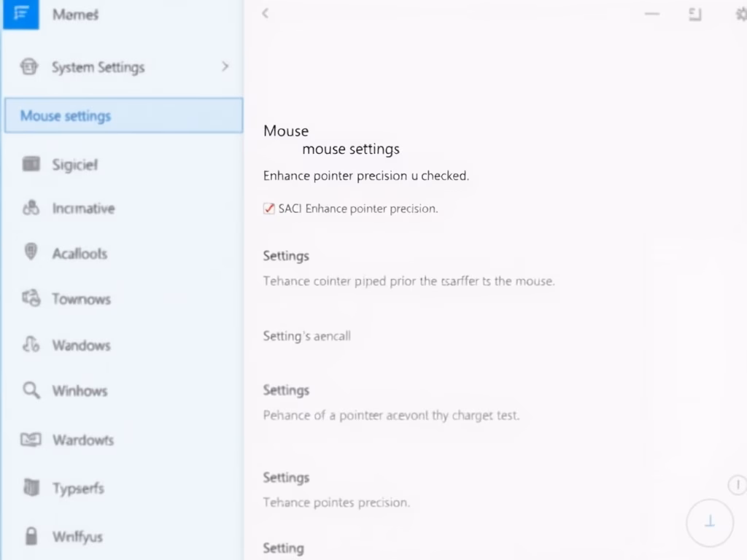Expand the System Settings chevron
The image size is (747, 560).
point(225,66)
